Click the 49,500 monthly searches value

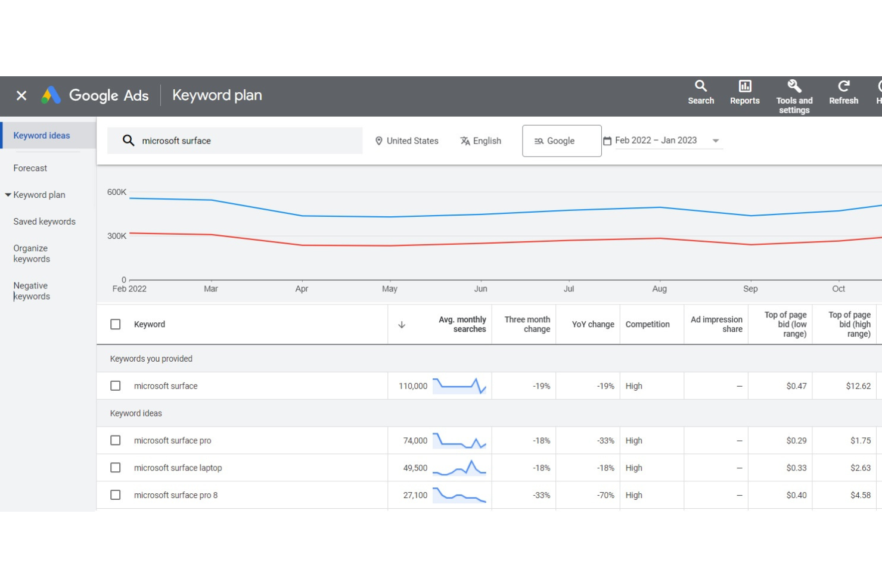click(x=415, y=468)
